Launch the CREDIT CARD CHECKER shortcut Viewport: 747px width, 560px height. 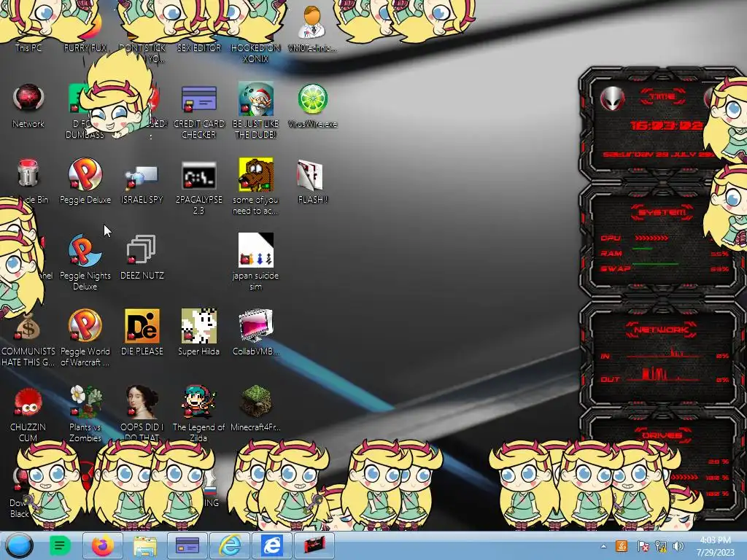click(198, 98)
